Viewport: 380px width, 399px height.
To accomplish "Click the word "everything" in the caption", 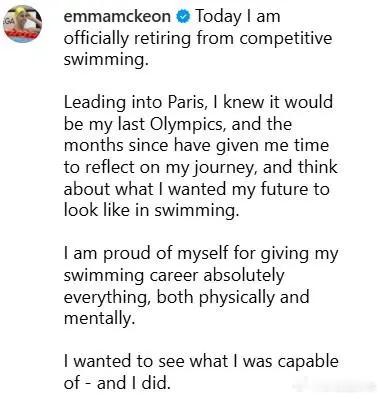I will [x=105, y=297].
